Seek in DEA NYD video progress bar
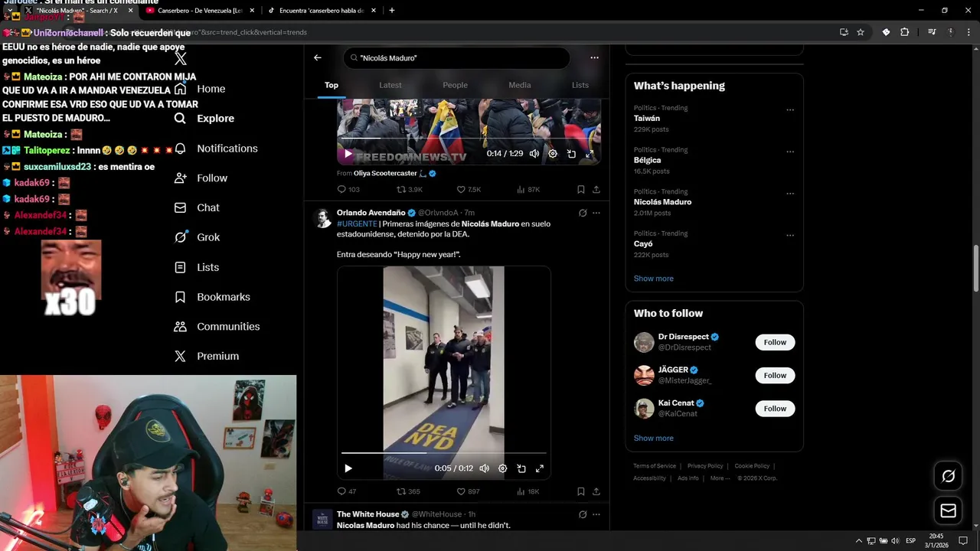This screenshot has height=551, width=980. pos(444,453)
